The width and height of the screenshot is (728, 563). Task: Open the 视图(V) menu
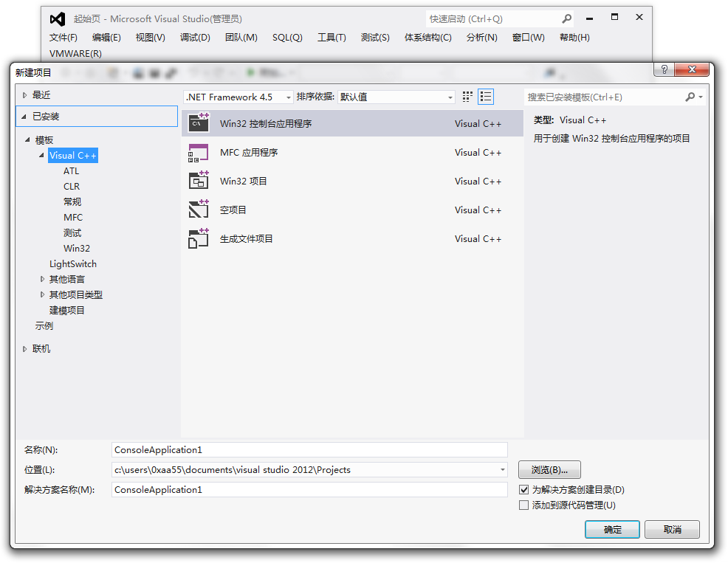150,37
